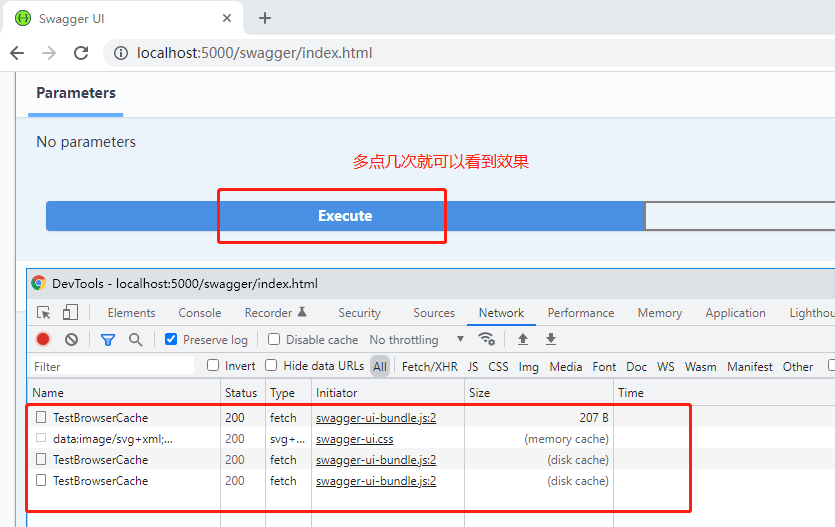
Task: Filter requests by Media
Action: click(566, 367)
